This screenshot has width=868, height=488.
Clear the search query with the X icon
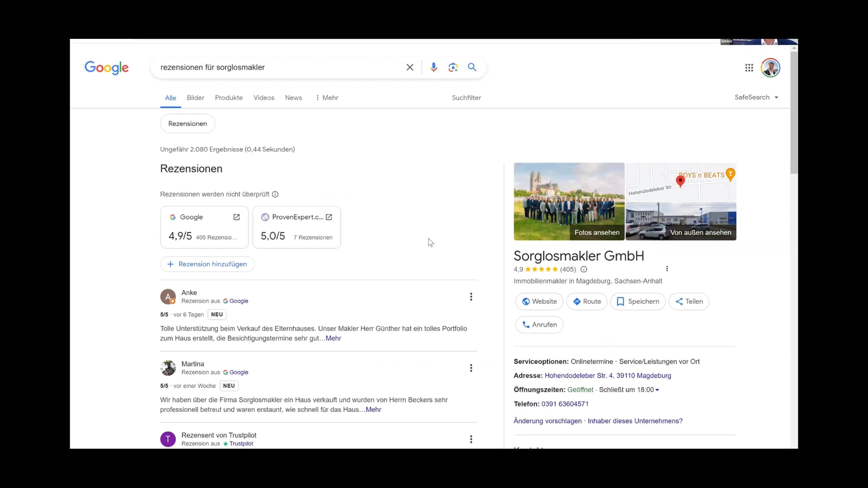(410, 67)
